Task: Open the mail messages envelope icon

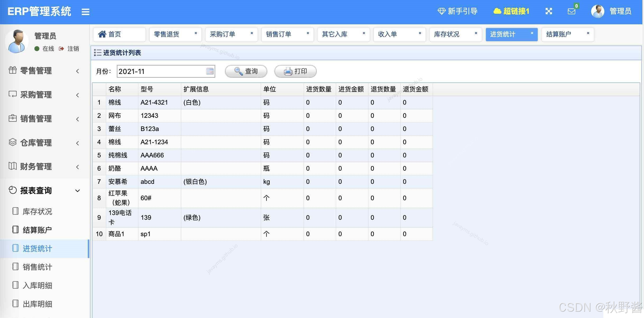Action: [571, 11]
